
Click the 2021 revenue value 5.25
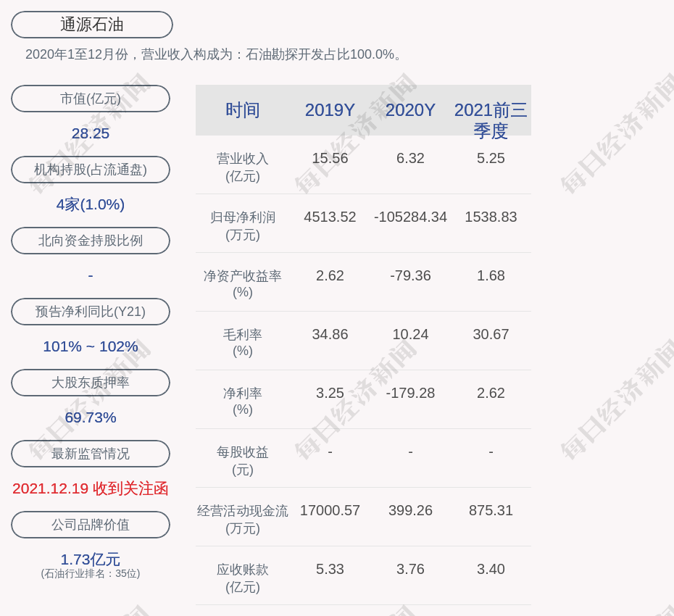click(491, 158)
